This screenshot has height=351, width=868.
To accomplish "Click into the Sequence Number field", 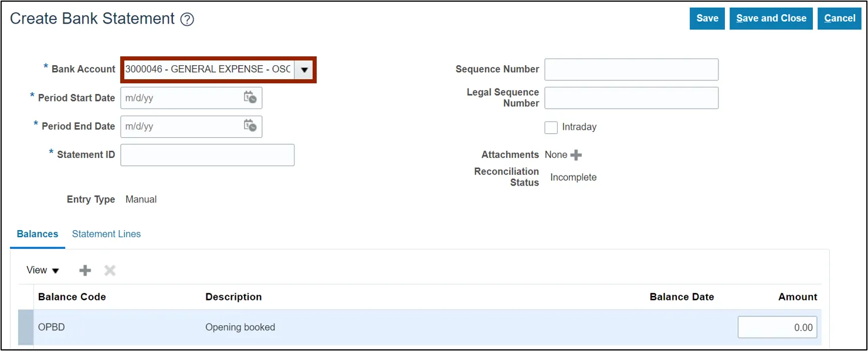I will pyautogui.click(x=631, y=69).
